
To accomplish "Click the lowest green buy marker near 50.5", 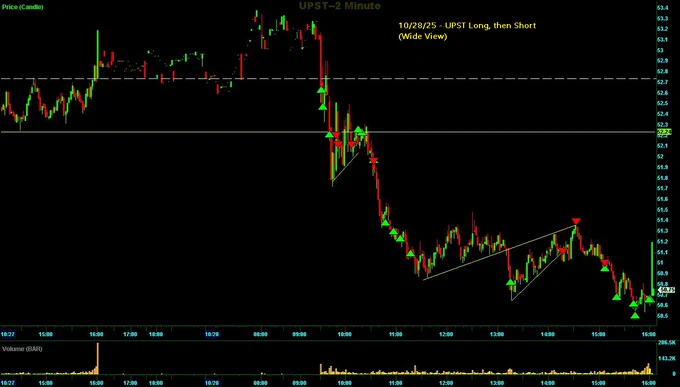I will coord(635,315).
